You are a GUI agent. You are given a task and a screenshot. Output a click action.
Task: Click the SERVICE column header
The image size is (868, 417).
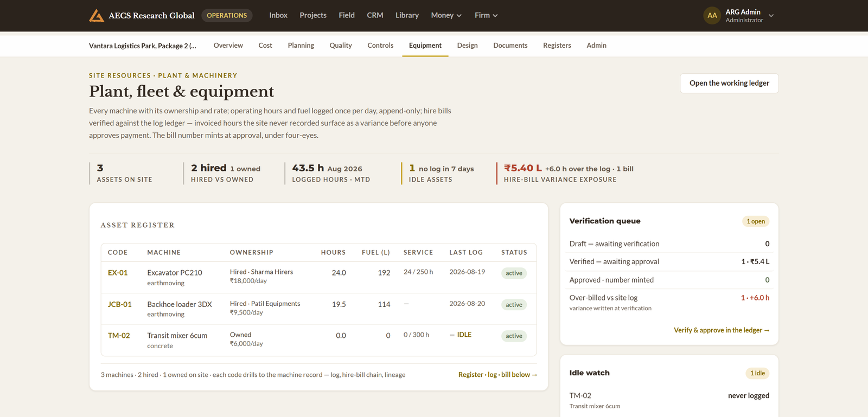point(418,253)
